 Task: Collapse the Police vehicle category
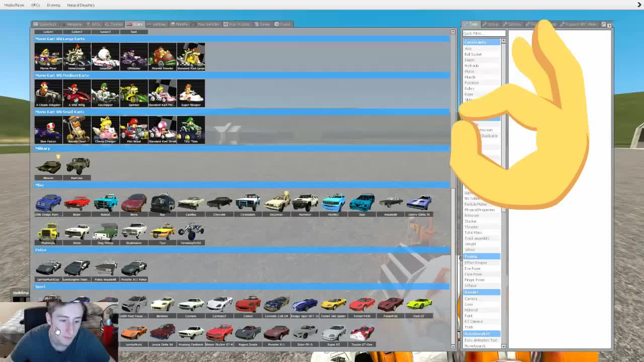[242, 250]
